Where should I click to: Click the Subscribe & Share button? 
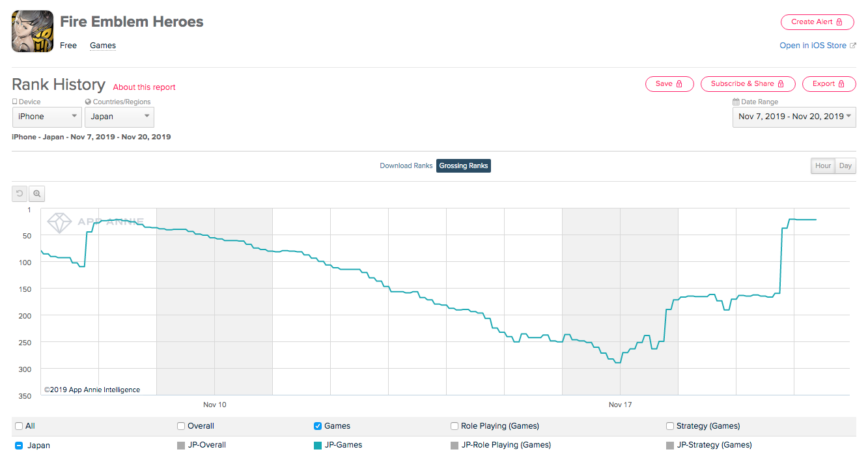click(748, 84)
